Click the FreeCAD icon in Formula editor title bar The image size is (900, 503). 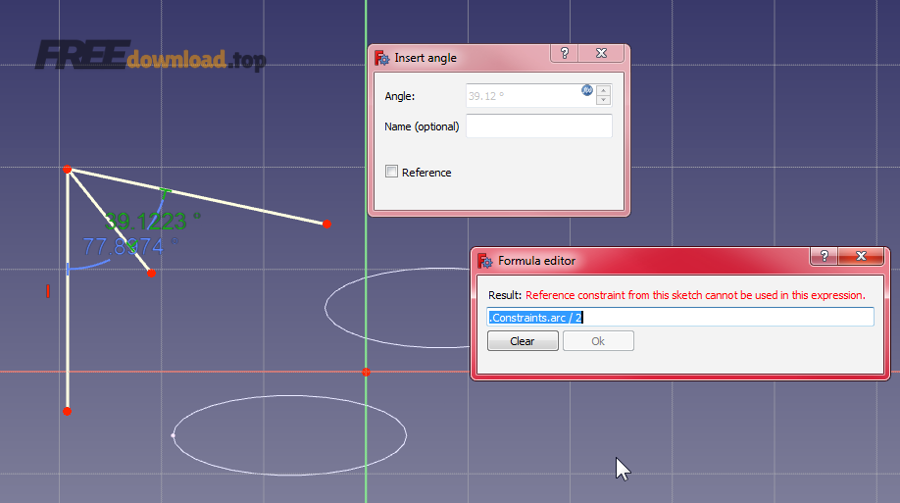pos(485,261)
